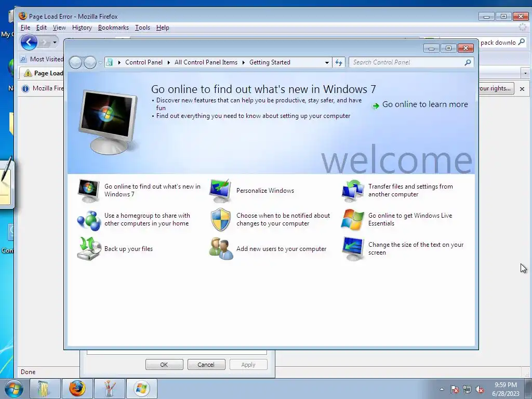Select Back up your files text
The width and height of the screenshot is (532, 399).
pos(129,249)
